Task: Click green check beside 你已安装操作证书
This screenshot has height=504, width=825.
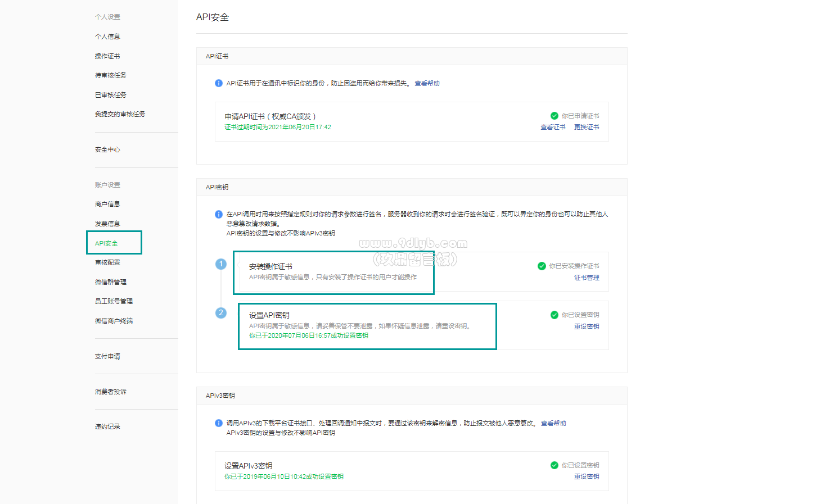Action: [x=542, y=266]
